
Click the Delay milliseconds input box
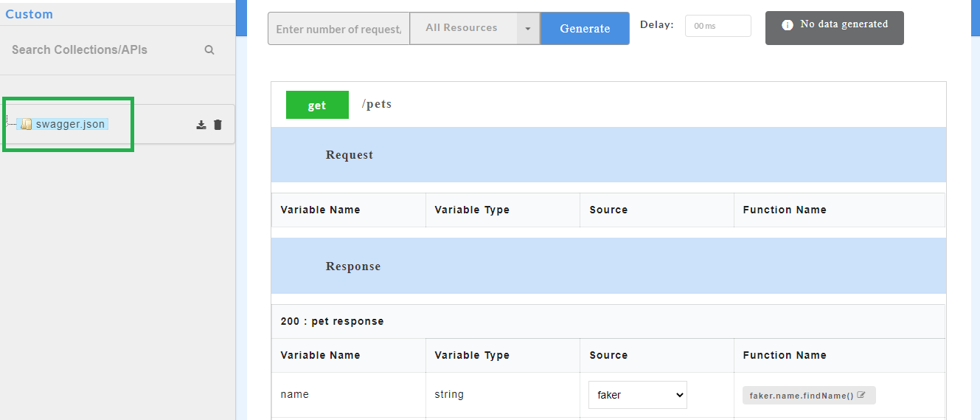pyautogui.click(x=717, y=26)
